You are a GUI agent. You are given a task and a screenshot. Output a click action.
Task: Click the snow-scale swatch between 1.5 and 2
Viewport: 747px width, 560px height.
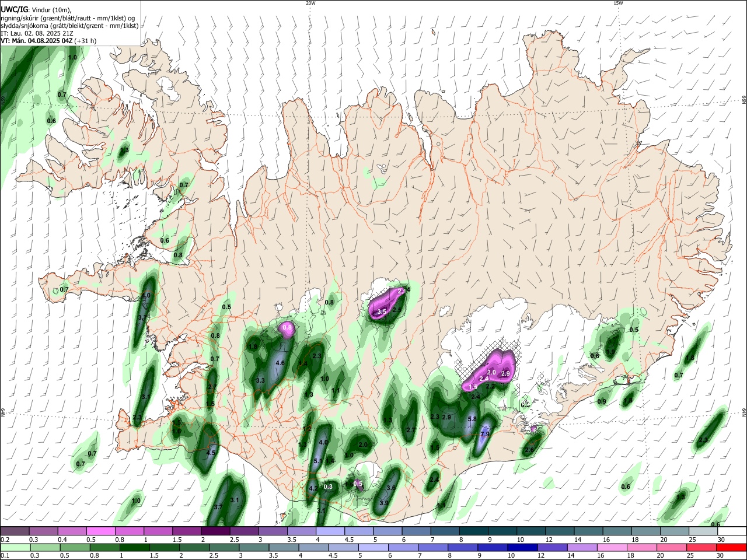pos(187,531)
